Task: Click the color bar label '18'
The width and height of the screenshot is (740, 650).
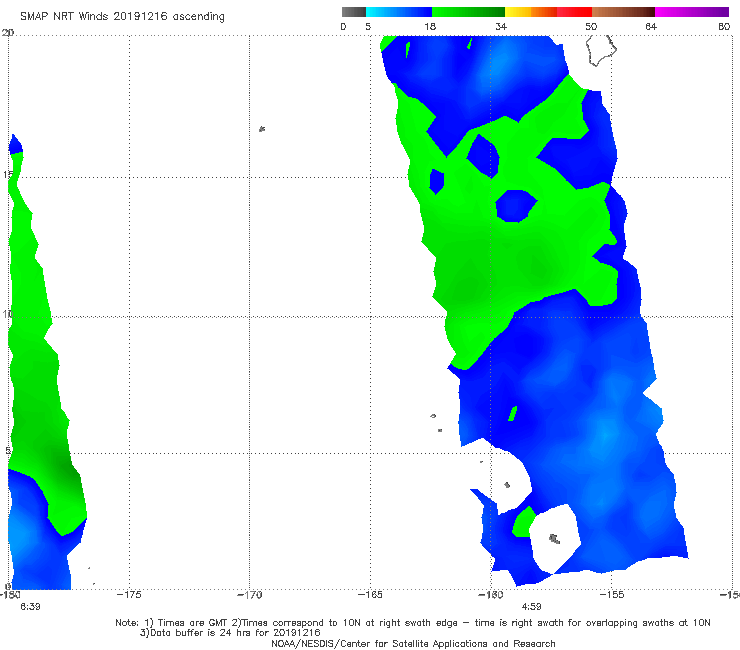Action: click(x=430, y=27)
